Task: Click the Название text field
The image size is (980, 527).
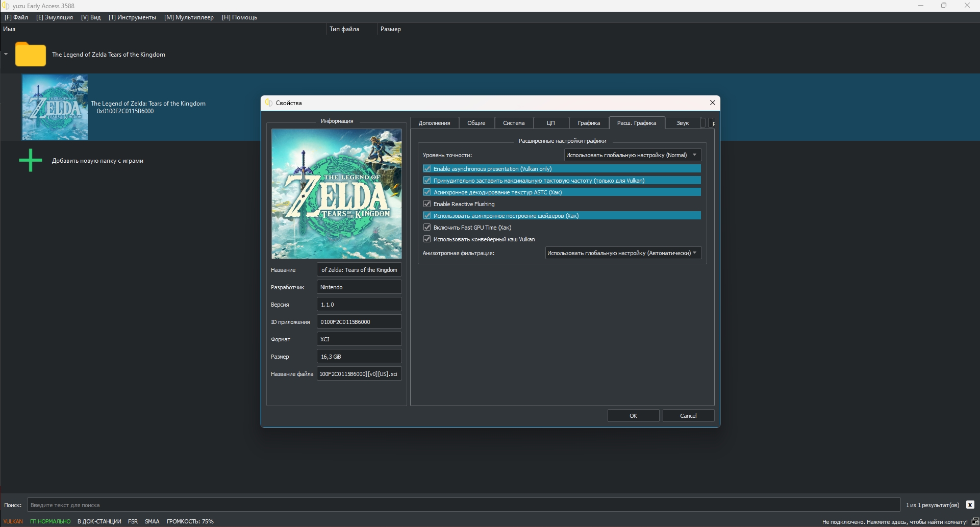Action: (359, 269)
